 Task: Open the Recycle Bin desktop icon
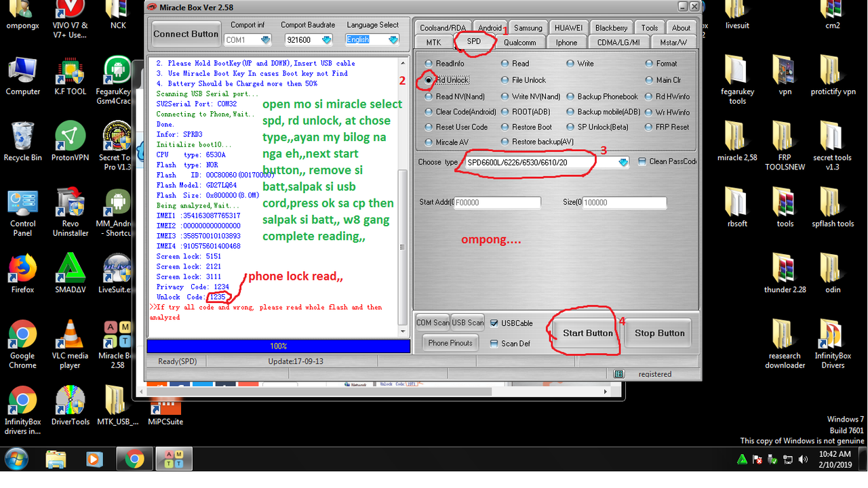click(x=22, y=141)
